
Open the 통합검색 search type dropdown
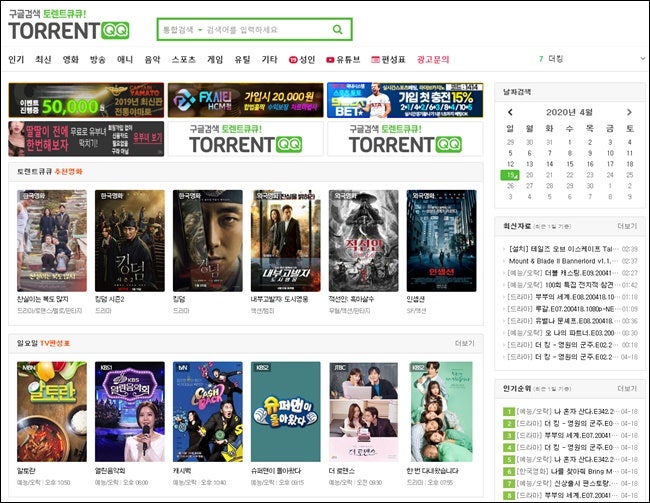click(x=182, y=30)
